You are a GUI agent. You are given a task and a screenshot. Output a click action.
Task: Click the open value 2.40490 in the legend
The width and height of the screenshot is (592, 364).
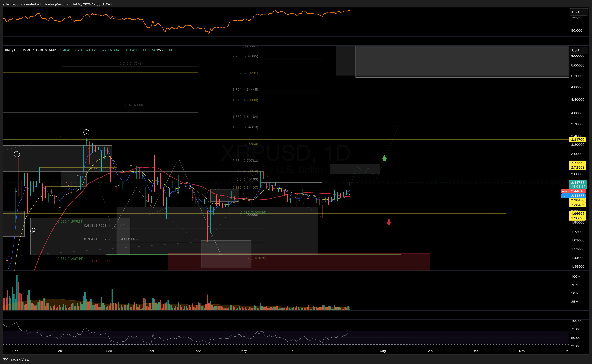(67, 50)
